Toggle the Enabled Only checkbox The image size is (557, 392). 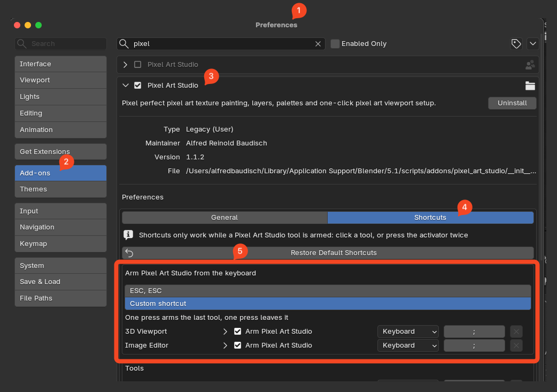pyautogui.click(x=335, y=44)
